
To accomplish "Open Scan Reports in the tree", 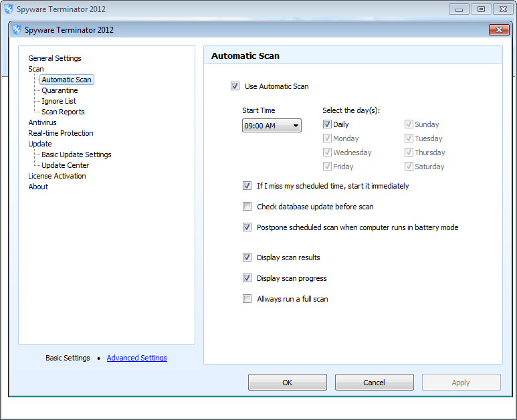I will [63, 112].
